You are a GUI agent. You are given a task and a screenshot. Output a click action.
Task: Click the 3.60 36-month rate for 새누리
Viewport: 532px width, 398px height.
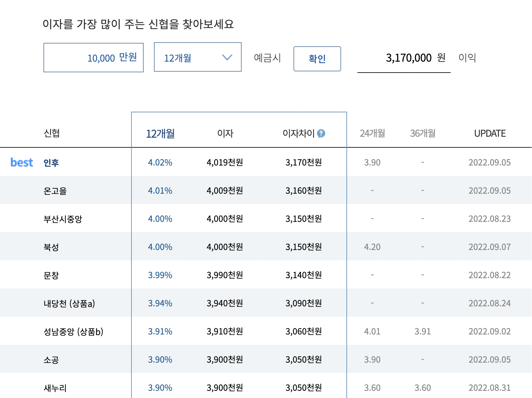[x=423, y=388]
